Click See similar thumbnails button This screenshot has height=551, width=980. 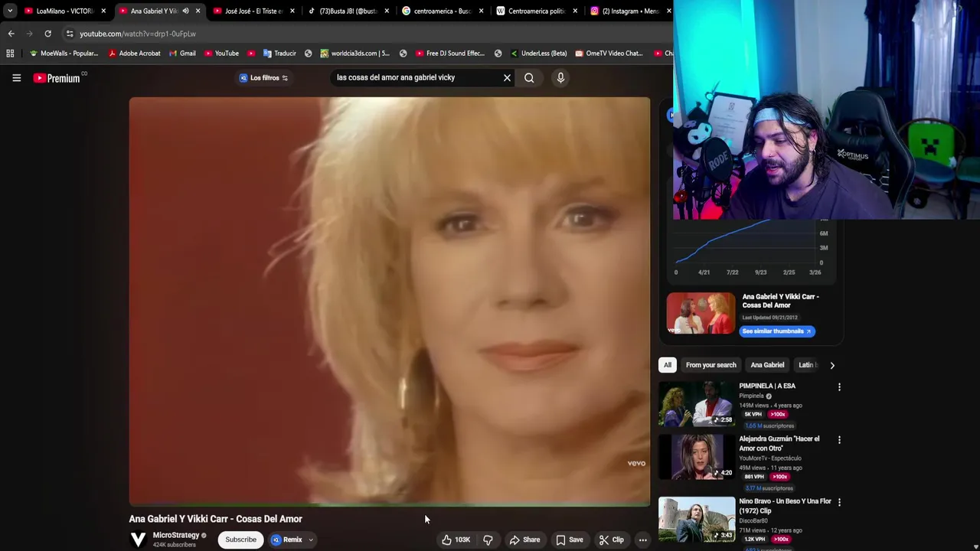(x=777, y=331)
